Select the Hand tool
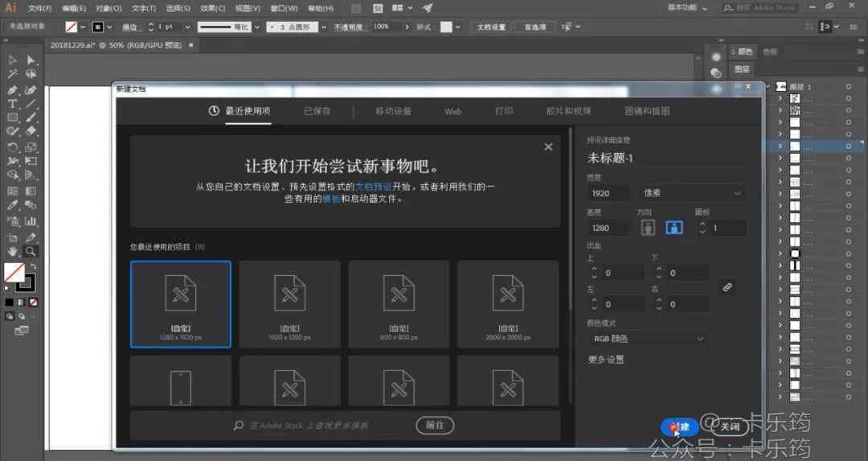The height and width of the screenshot is (461, 868). pyautogui.click(x=13, y=252)
